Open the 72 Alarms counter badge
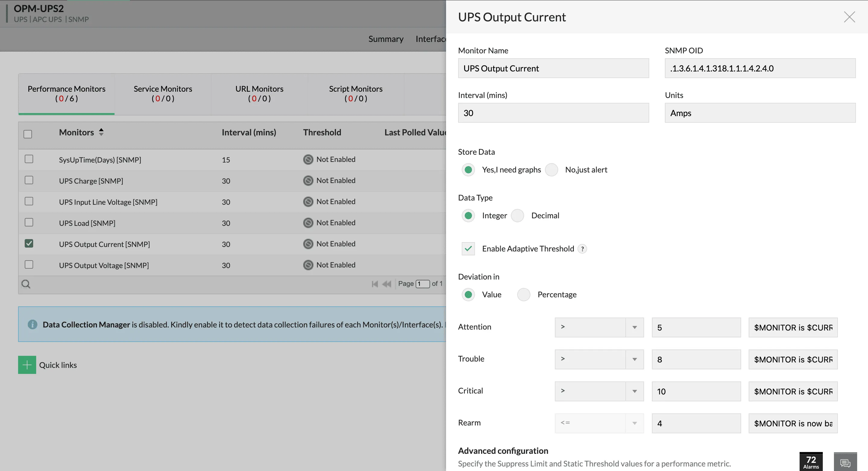The image size is (868, 471). (x=811, y=462)
